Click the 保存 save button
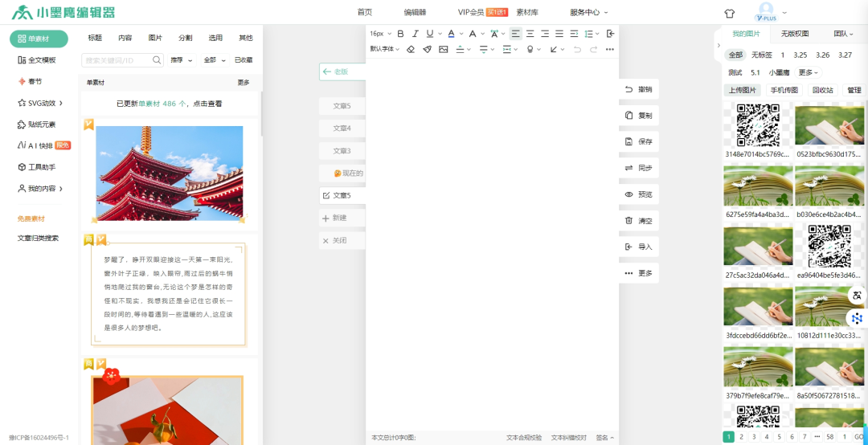868x445 pixels. 639,141
